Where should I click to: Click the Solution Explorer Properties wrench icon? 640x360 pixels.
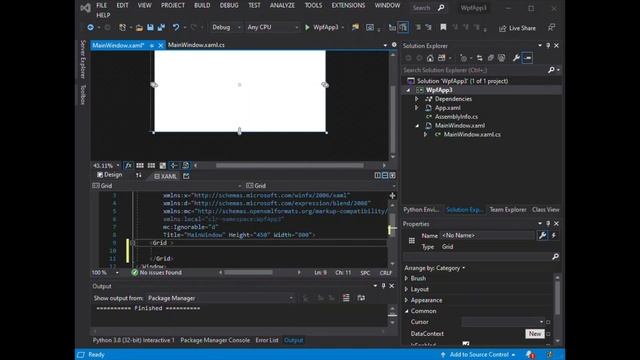click(516, 58)
